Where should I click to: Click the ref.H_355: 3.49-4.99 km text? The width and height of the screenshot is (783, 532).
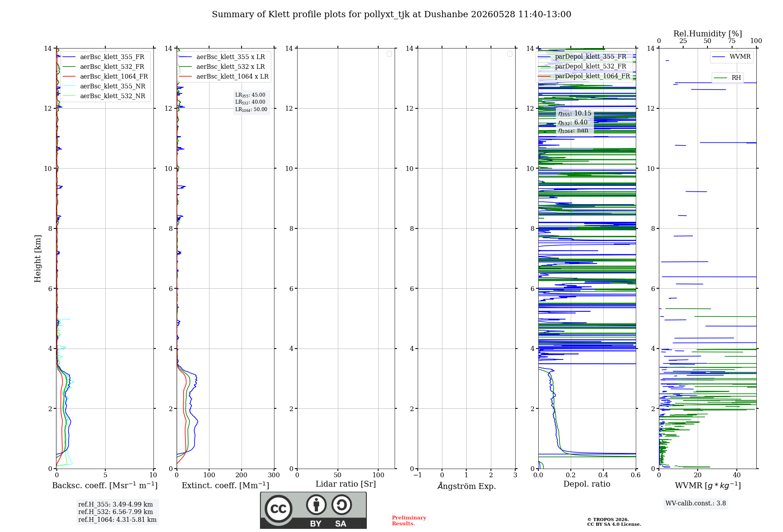tap(115, 505)
